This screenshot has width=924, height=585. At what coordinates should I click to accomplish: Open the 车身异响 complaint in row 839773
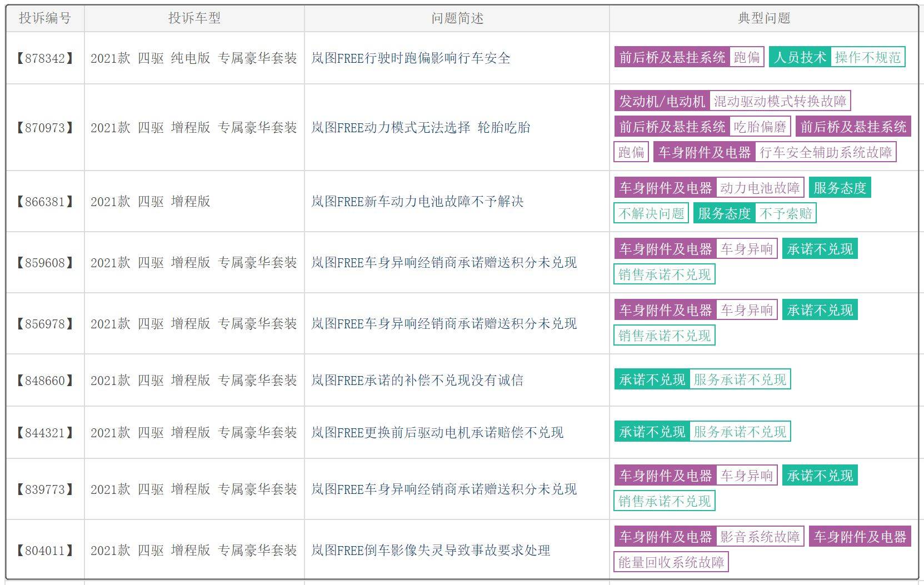click(444, 489)
